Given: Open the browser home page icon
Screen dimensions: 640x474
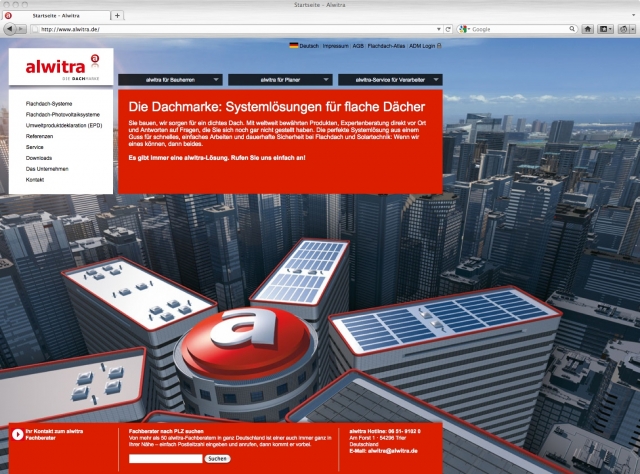Looking at the screenshot, I should point(587,29).
